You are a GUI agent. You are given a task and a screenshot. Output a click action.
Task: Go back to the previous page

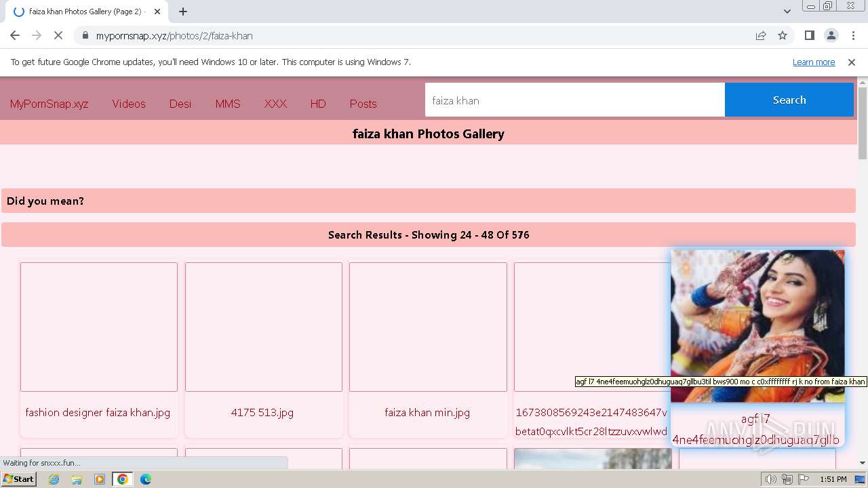(x=15, y=35)
